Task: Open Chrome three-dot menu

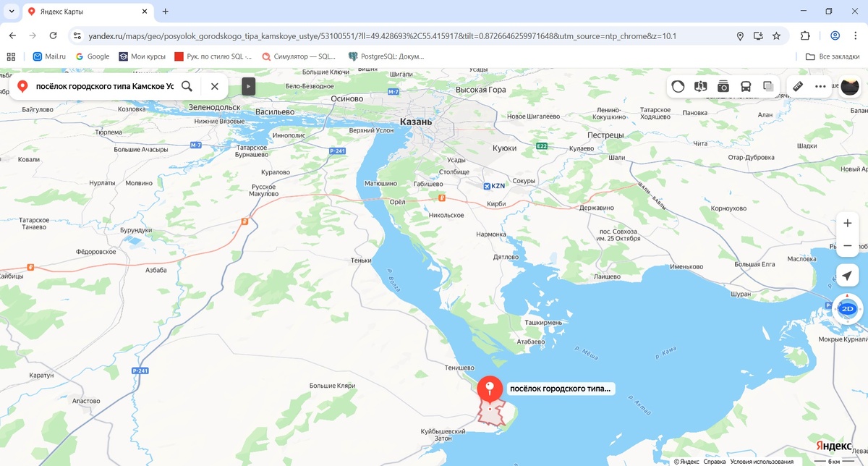Action: [855, 35]
